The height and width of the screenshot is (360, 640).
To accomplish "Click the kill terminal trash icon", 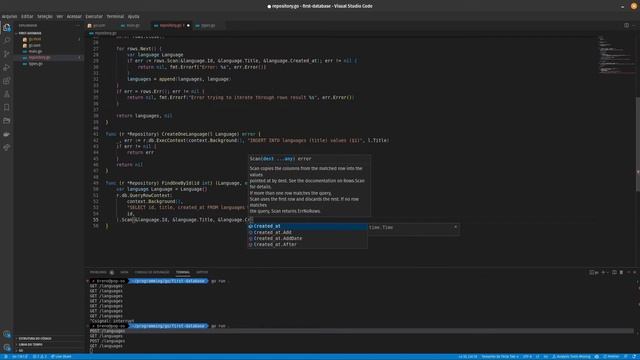I will tap(621, 272).
